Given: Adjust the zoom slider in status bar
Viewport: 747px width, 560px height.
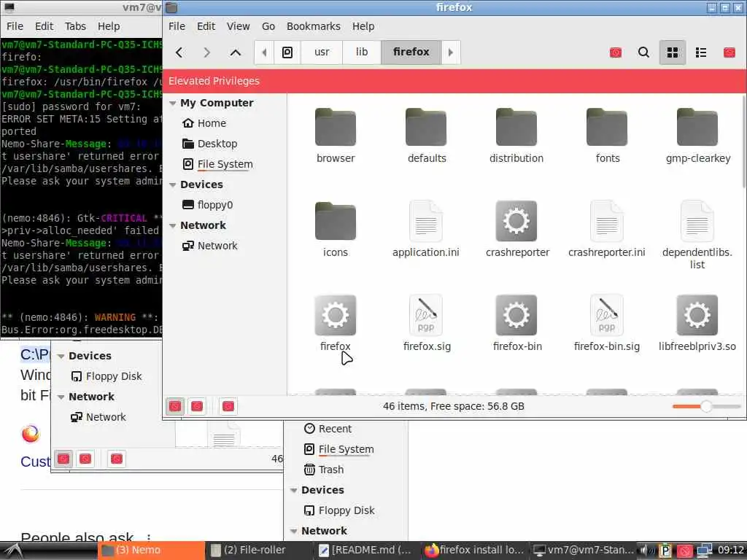Looking at the screenshot, I should coord(706,407).
